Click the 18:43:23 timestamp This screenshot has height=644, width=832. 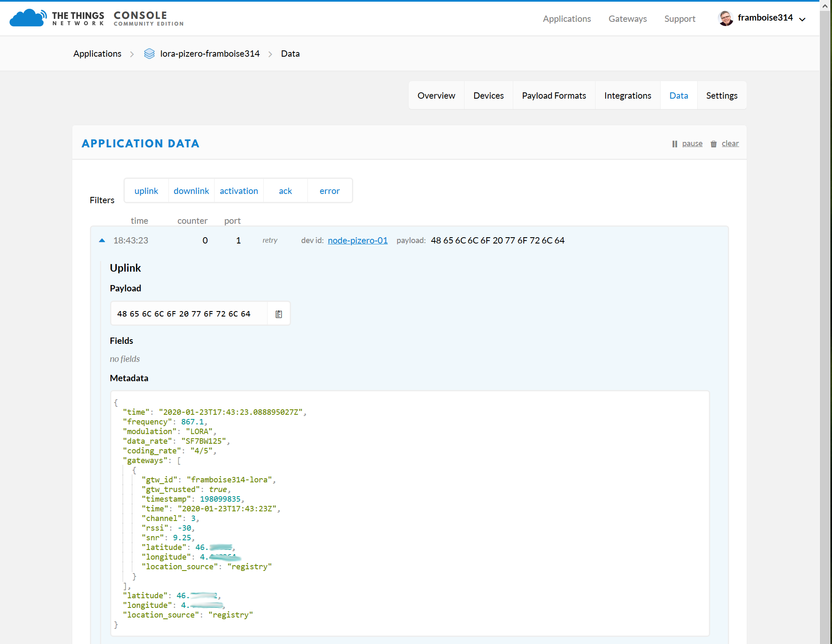tap(131, 241)
